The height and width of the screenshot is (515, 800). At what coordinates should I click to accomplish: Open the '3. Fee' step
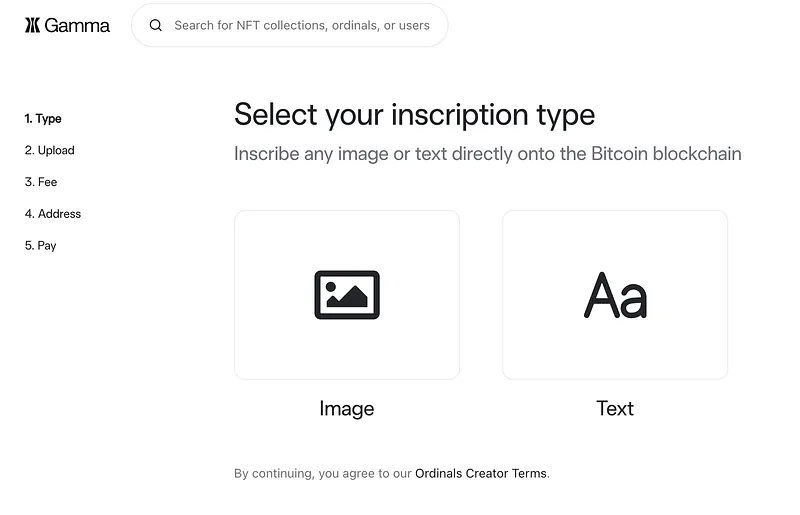41,182
